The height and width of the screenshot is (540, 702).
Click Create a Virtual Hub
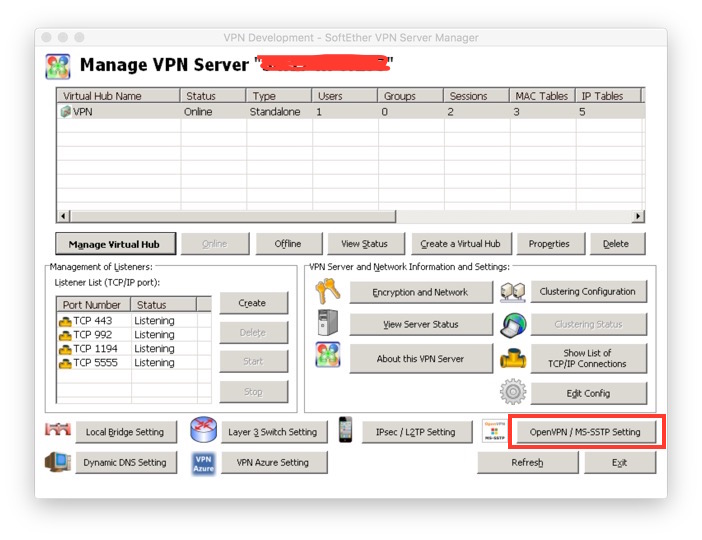461,244
